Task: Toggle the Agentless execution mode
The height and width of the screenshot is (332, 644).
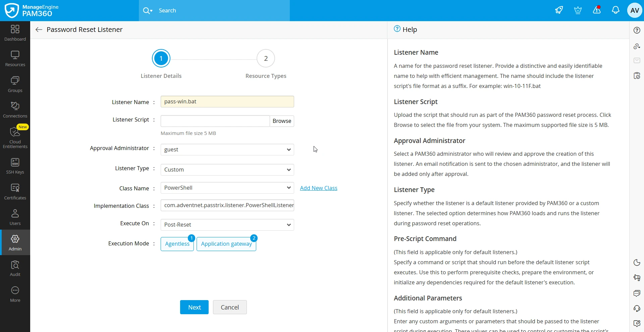Action: pyautogui.click(x=177, y=244)
